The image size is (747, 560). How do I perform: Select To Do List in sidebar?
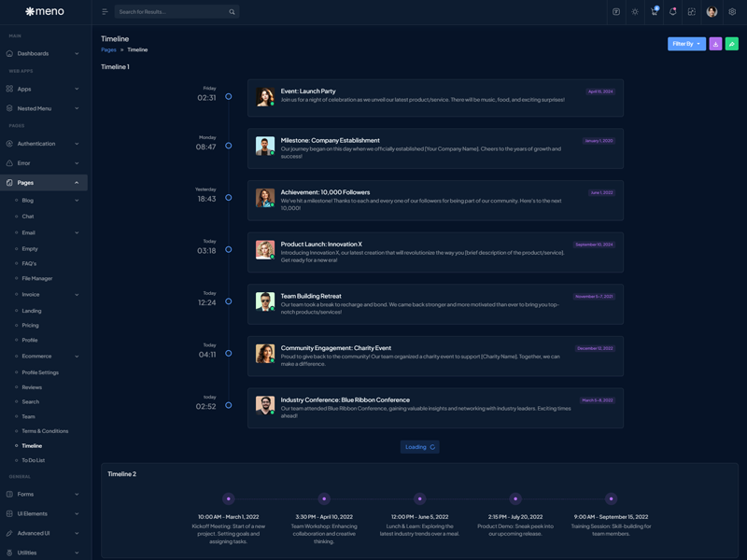34,460
